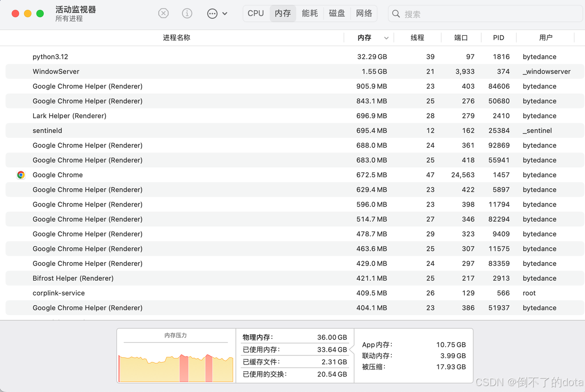This screenshot has width=585, height=392.
Task: Switch to the 磁盘 tab
Action: click(337, 13)
